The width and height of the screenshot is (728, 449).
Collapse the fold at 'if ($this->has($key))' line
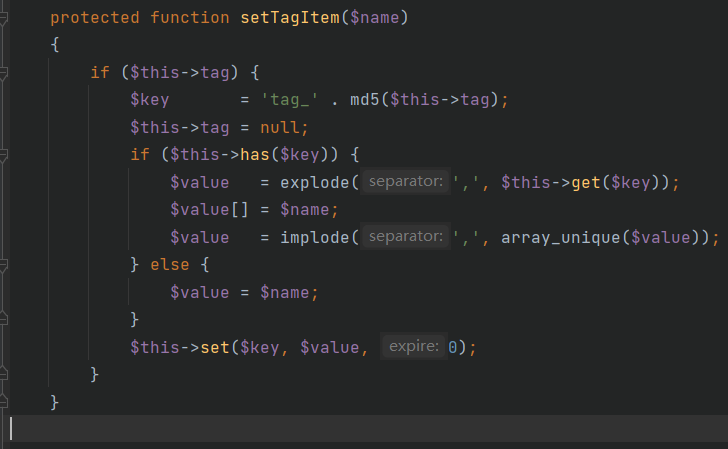point(4,156)
